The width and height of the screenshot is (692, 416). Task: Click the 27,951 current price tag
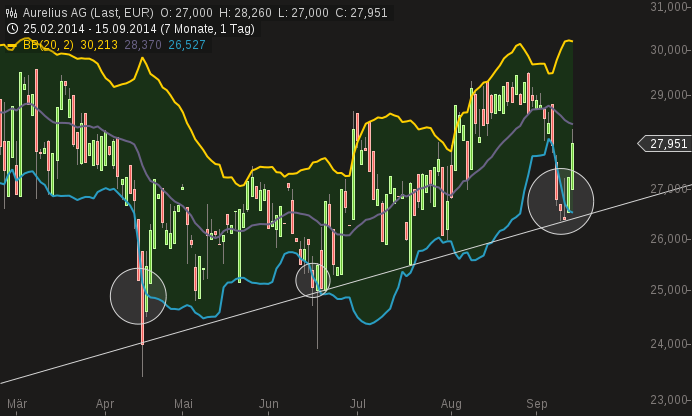pos(667,144)
